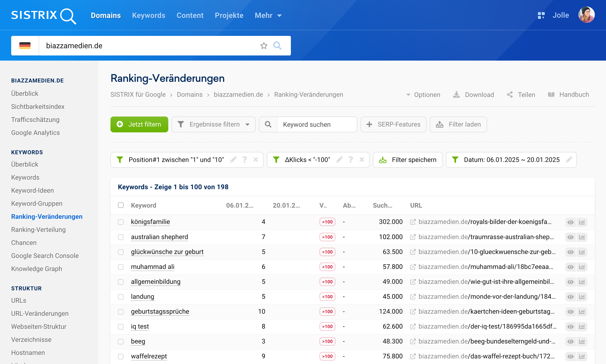Click the Teilen share icon

510,95
